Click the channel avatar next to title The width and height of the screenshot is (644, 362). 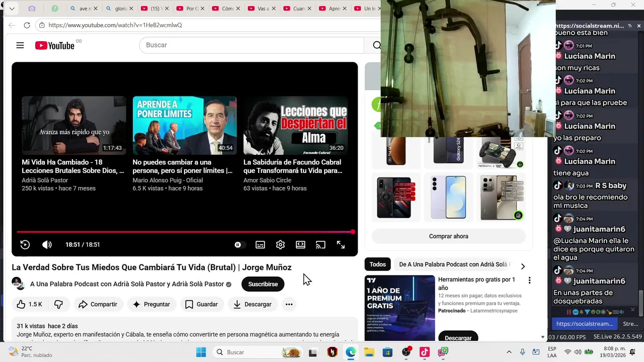18,284
